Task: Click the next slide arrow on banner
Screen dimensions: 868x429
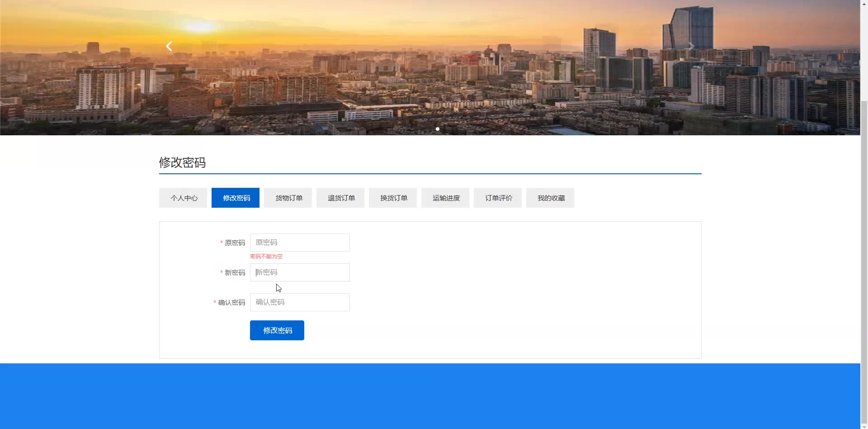Action: tap(691, 46)
